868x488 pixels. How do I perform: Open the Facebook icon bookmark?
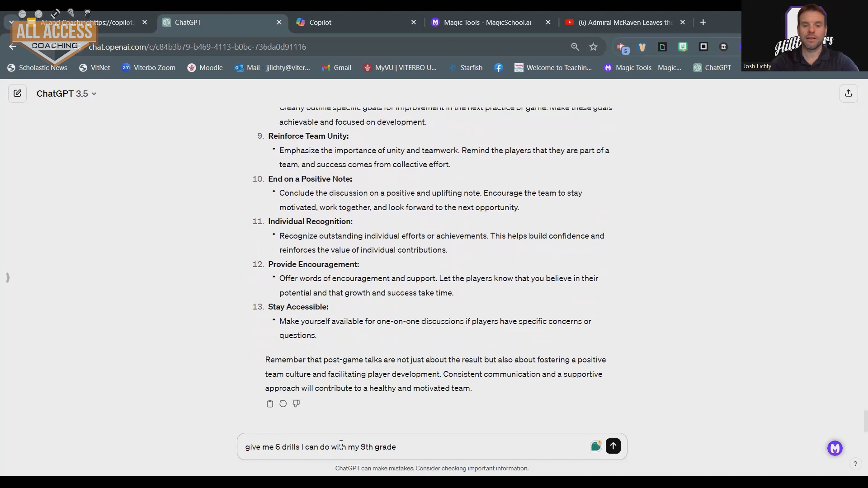499,68
